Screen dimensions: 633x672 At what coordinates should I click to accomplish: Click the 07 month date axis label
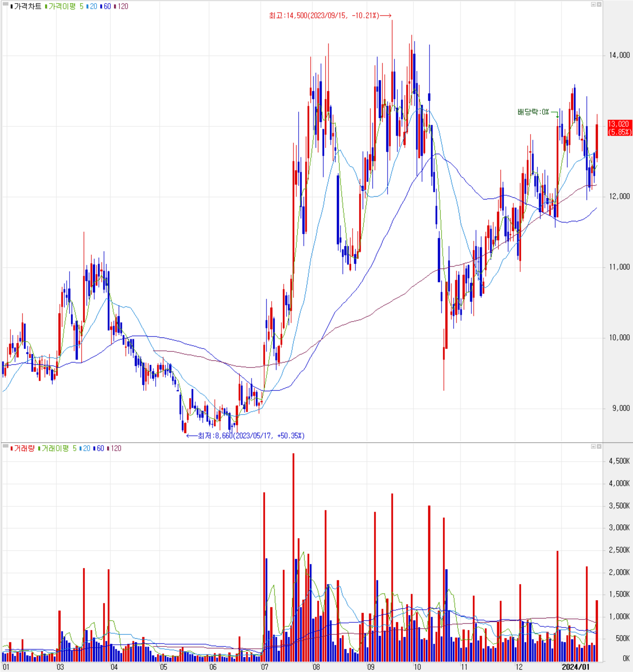coord(265,667)
